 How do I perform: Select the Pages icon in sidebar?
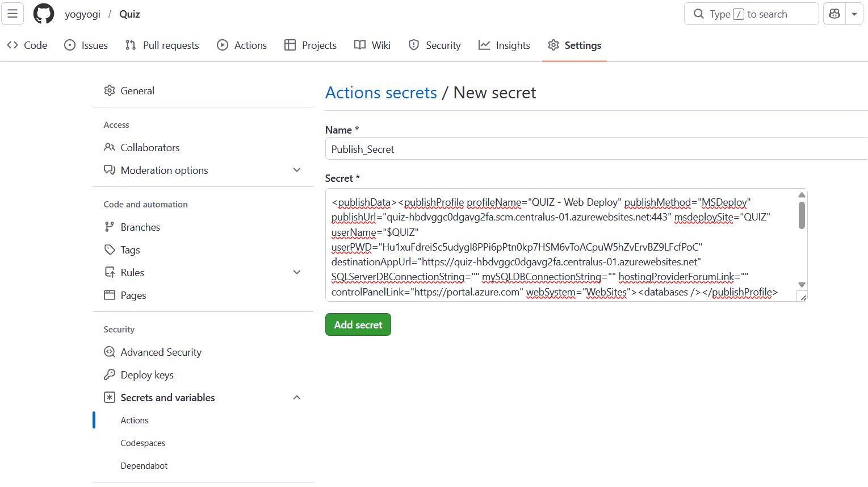click(109, 295)
